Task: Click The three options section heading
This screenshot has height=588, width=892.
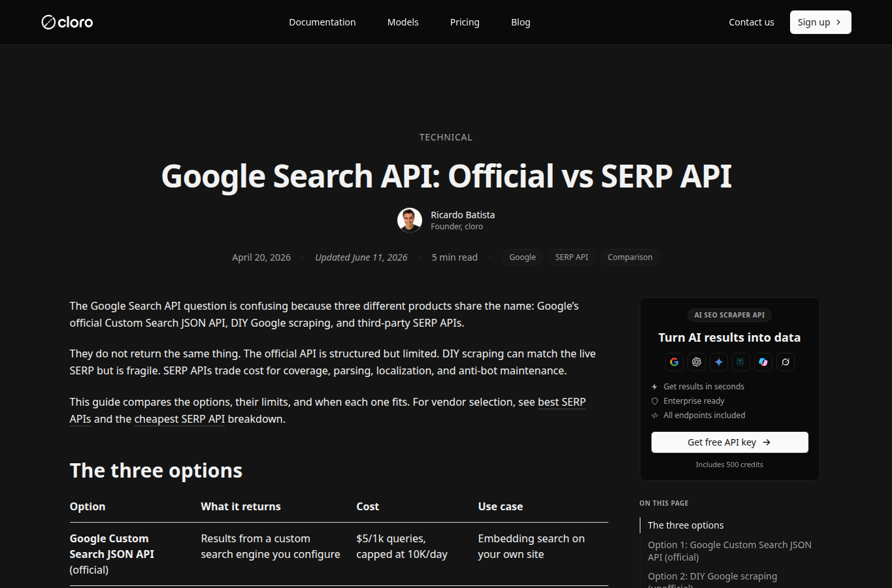Action: pyautogui.click(x=156, y=470)
